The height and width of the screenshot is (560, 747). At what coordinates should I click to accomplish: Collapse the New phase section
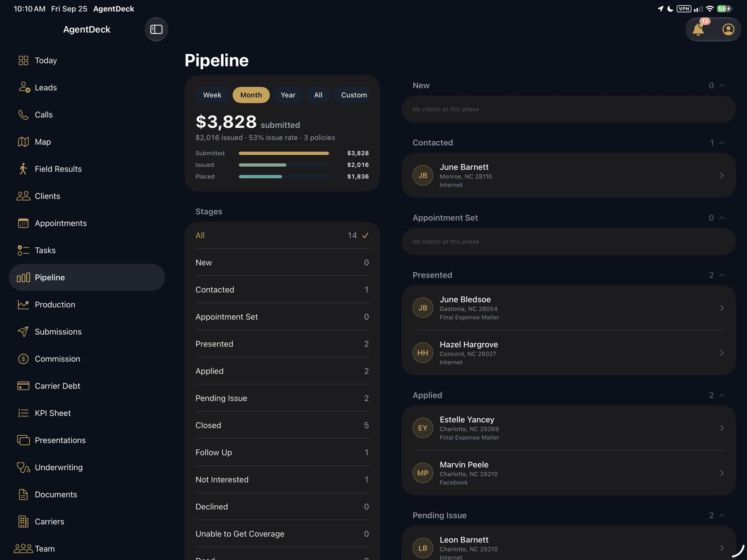(722, 85)
